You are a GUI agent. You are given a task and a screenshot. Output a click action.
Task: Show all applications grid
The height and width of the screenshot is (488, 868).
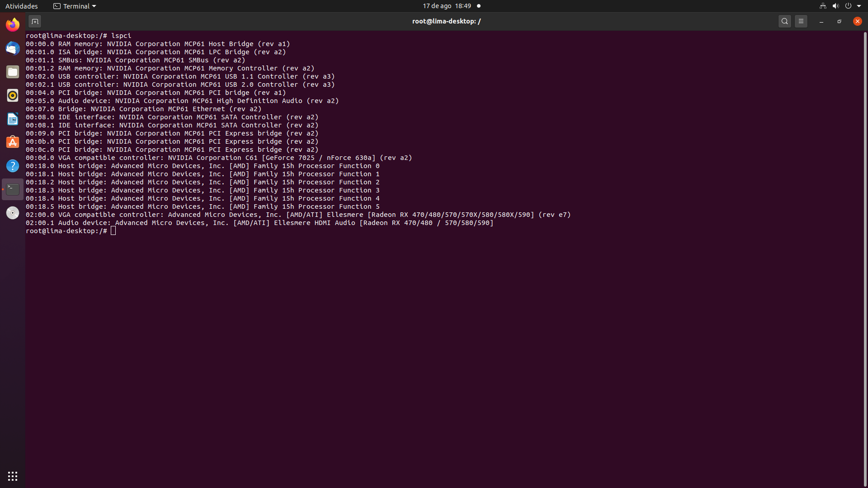(13, 476)
